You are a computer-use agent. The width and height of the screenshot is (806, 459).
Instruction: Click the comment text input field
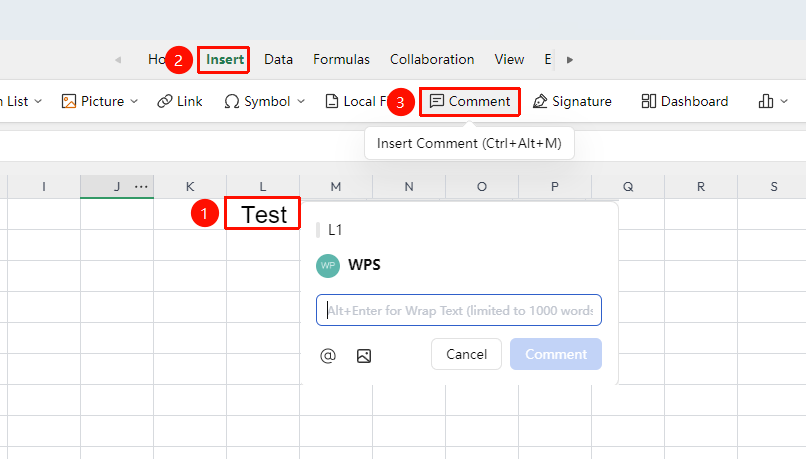click(459, 310)
